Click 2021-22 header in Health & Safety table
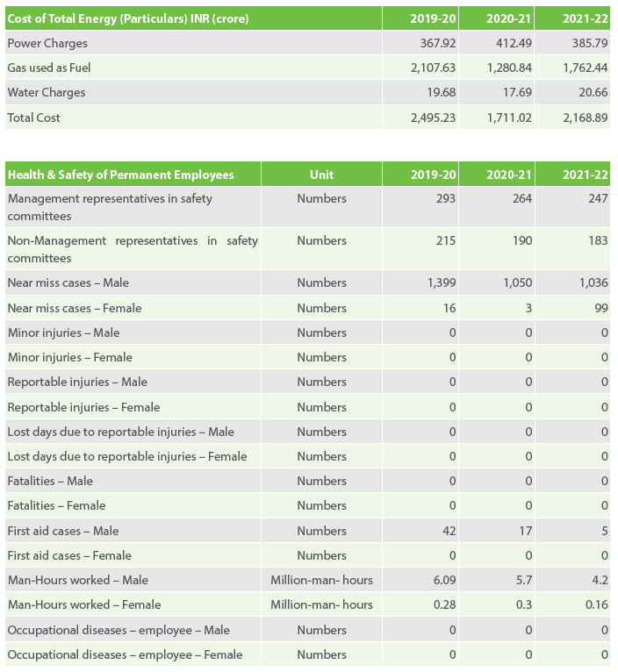Screen dimensions: 618x672 pyautogui.click(x=586, y=175)
